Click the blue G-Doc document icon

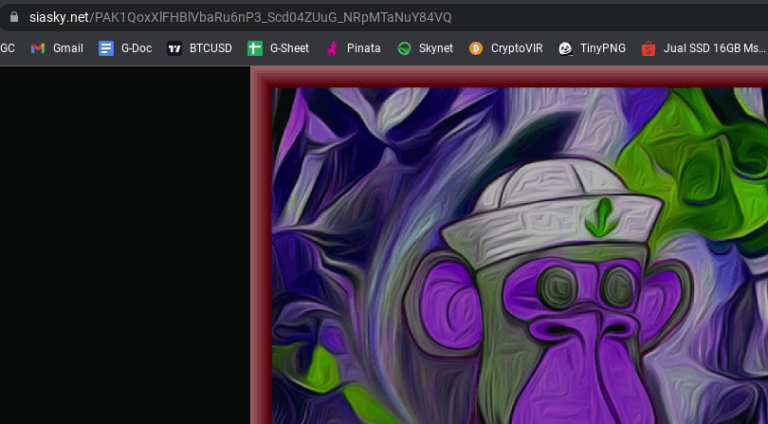pyautogui.click(x=106, y=48)
